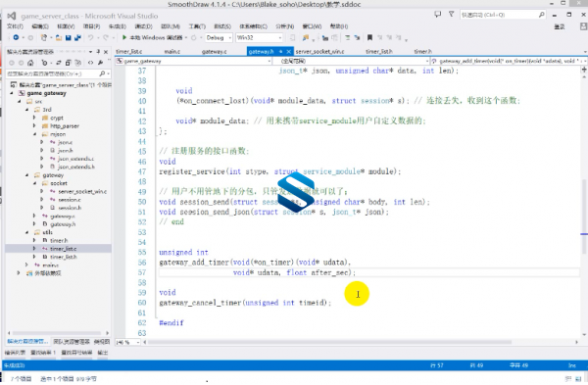The height and width of the screenshot is (385, 588).
Task: Toggle pin on the gateway.h tab
Action: (x=281, y=51)
